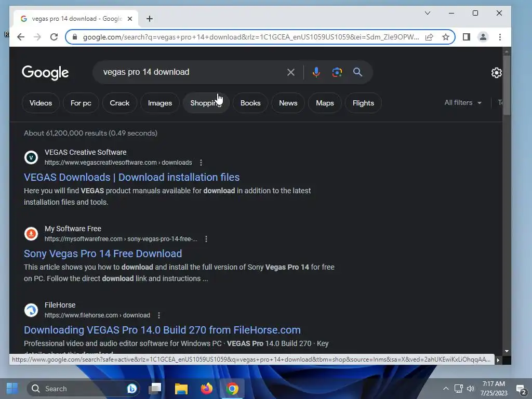Open Bing chat icon in taskbar search

click(x=131, y=389)
